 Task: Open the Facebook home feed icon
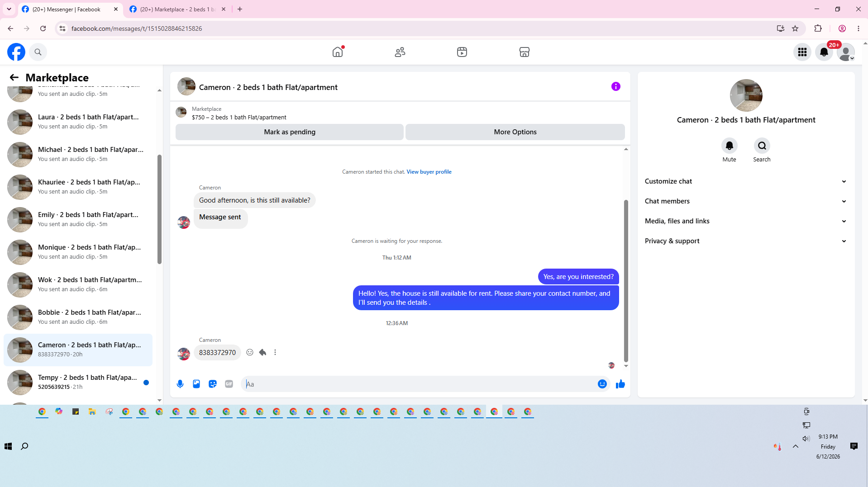(338, 52)
